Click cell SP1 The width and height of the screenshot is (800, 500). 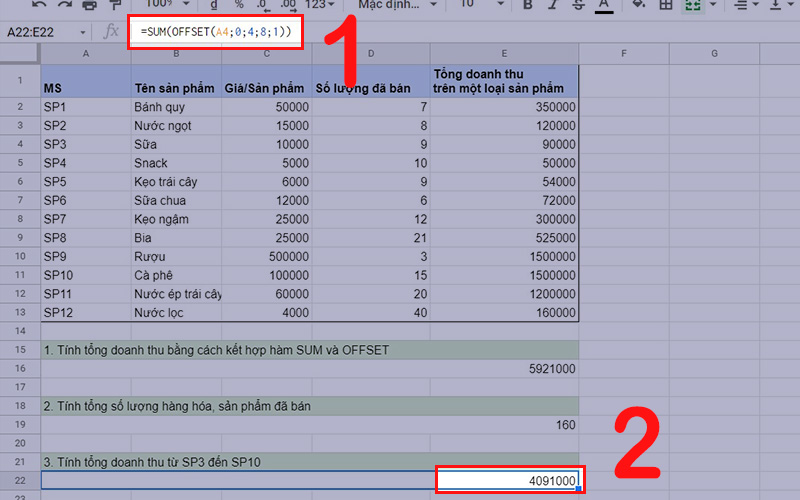(86, 107)
